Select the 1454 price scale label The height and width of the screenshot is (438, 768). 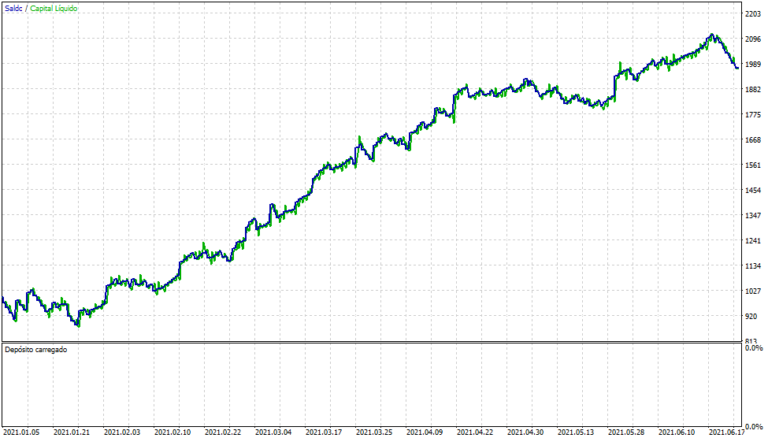pos(754,190)
